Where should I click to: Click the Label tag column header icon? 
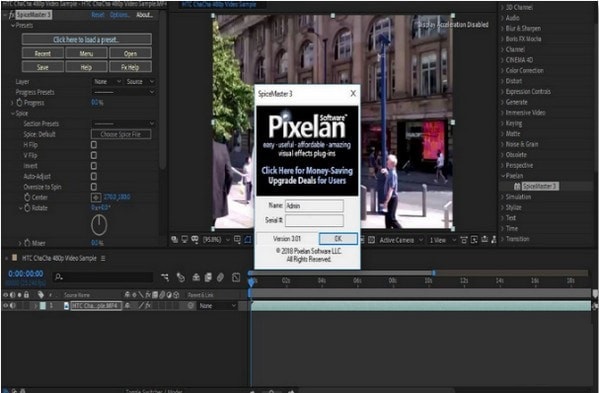pyautogui.click(x=40, y=294)
